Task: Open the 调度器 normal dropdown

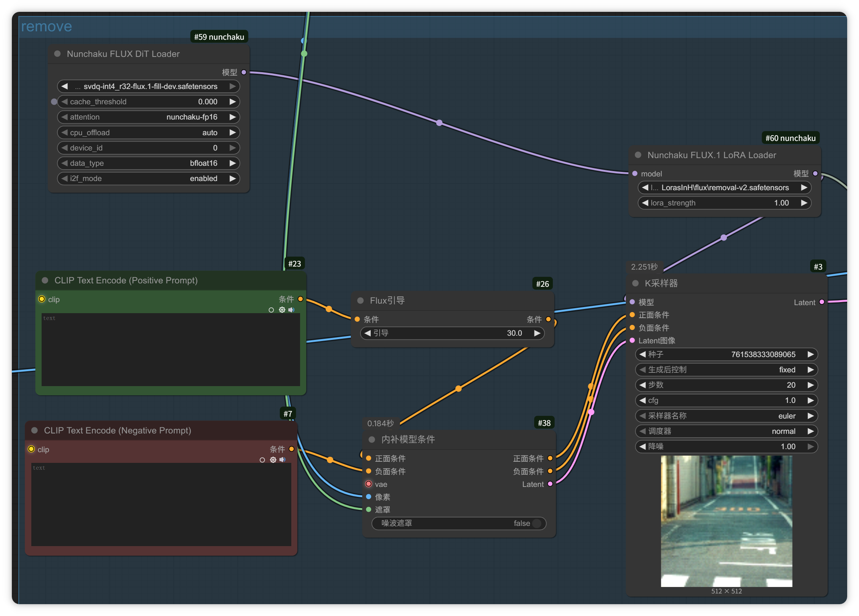Action: tap(727, 431)
